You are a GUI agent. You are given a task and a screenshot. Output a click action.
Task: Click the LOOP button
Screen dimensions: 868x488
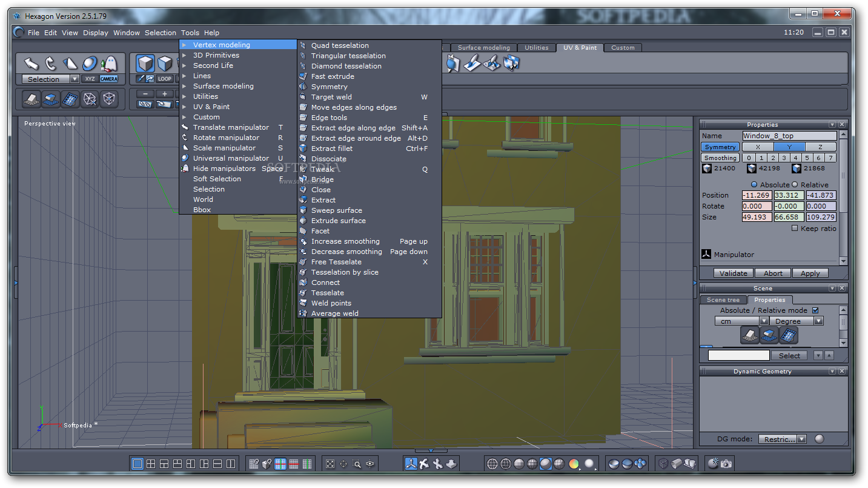[165, 79]
